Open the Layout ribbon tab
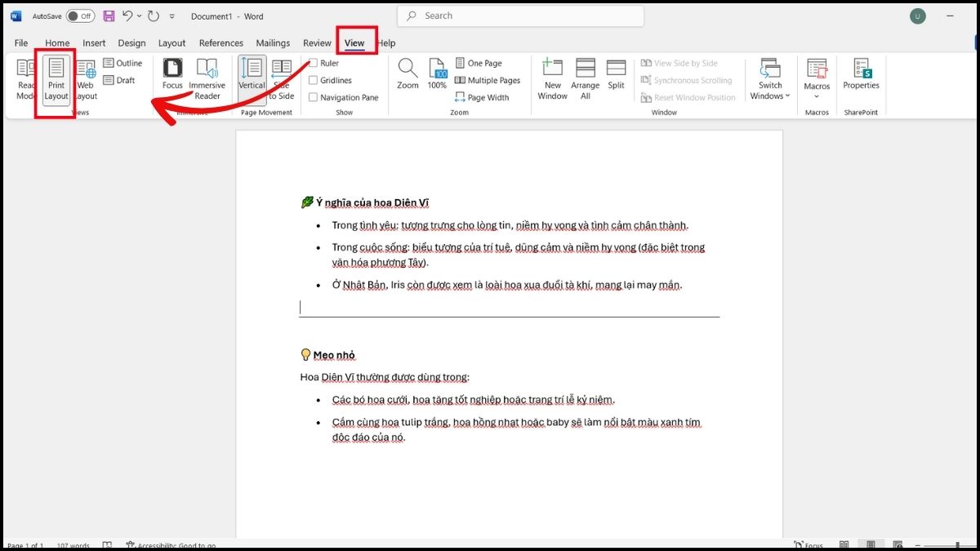The image size is (980, 551). click(171, 43)
